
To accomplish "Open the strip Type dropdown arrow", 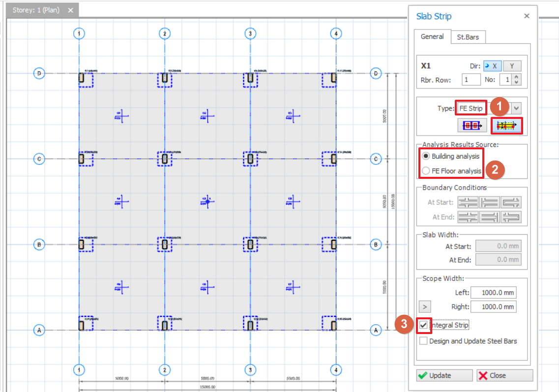I will 517,109.
